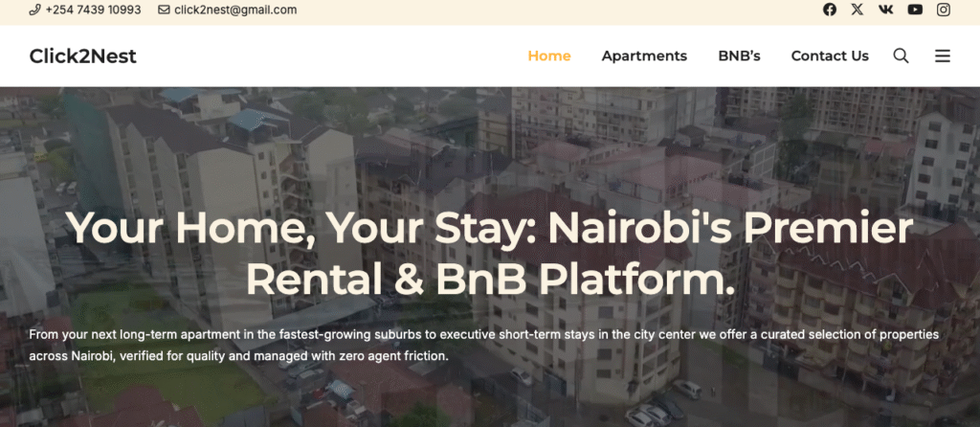Viewport: 980px width, 427px height.
Task: Open the Instagram icon in top bar
Action: click(943, 10)
